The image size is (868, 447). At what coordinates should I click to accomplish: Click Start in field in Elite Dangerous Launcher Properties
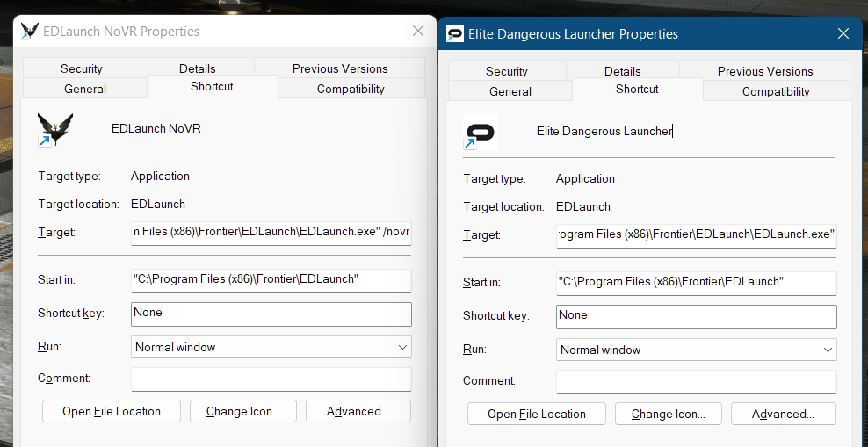click(697, 284)
